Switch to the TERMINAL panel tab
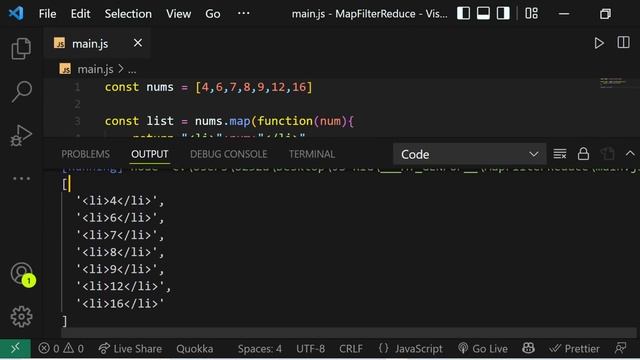This screenshot has width=640, height=360. coord(312,154)
